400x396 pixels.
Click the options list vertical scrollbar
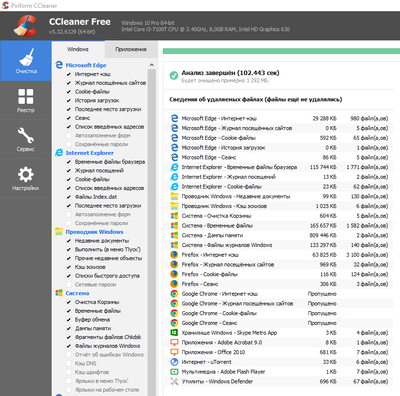click(152, 232)
